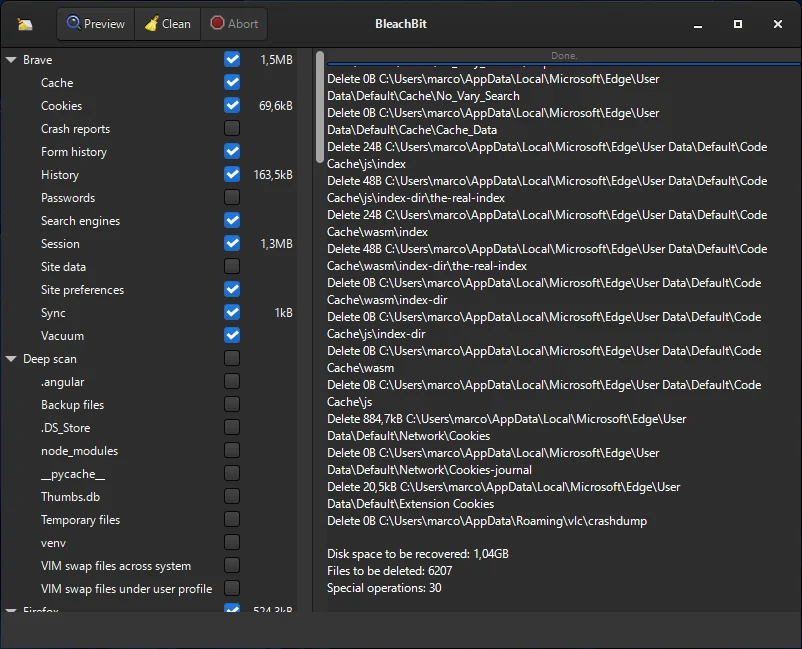Image resolution: width=802 pixels, height=649 pixels.
Task: Enable VIM swap files under user profile checkbox
Action: point(232,589)
